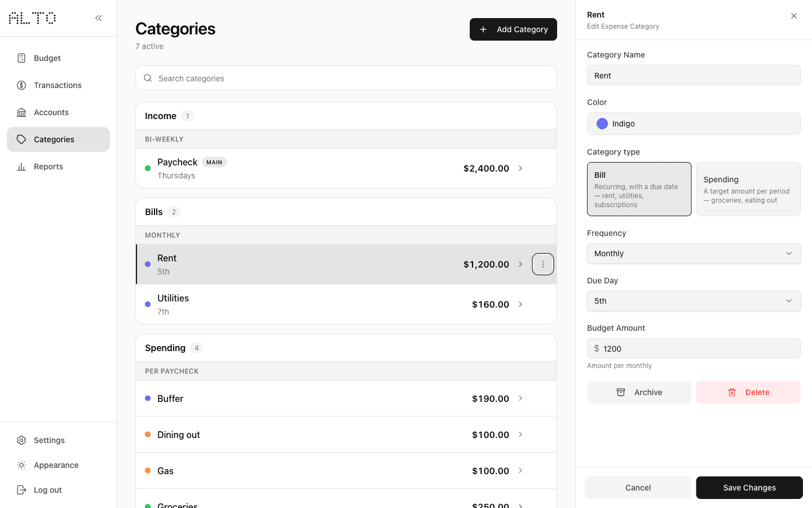Click the Budget Amount field
Viewport: 812px width, 508px height.
pos(694,348)
